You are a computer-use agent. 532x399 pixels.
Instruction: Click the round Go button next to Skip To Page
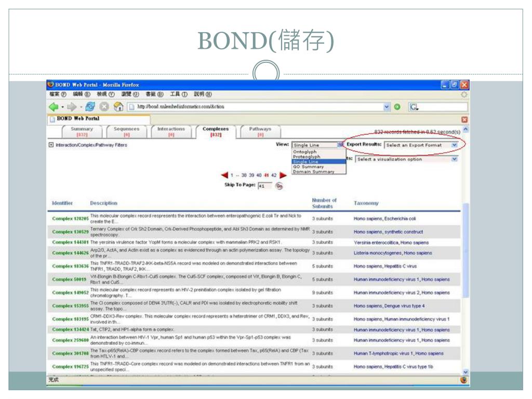pos(279,185)
